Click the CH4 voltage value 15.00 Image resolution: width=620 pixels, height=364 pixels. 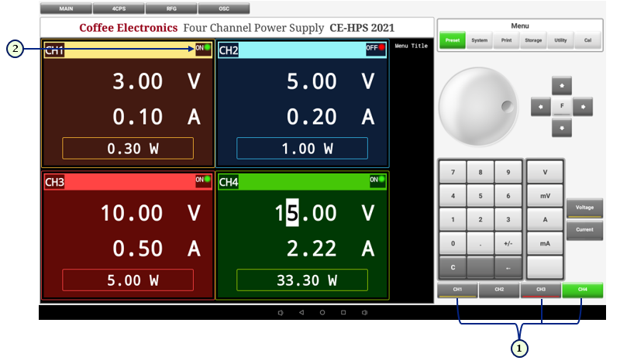[312, 212]
